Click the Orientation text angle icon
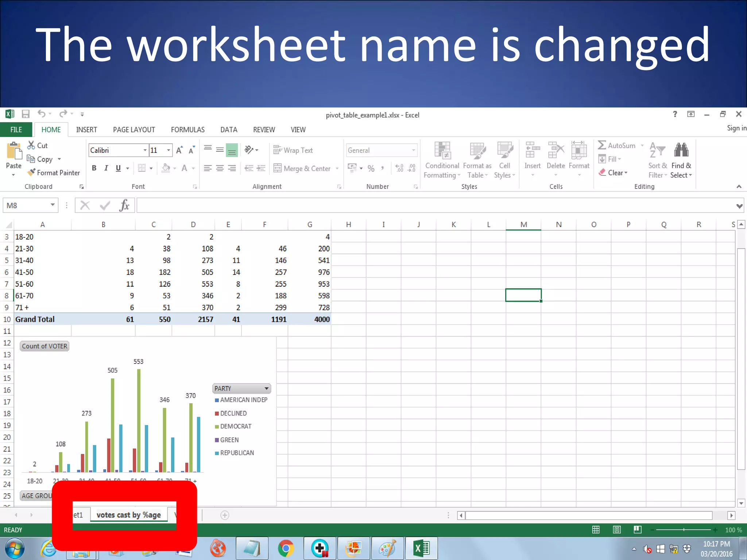Viewport: 747px width, 560px height. (x=249, y=150)
